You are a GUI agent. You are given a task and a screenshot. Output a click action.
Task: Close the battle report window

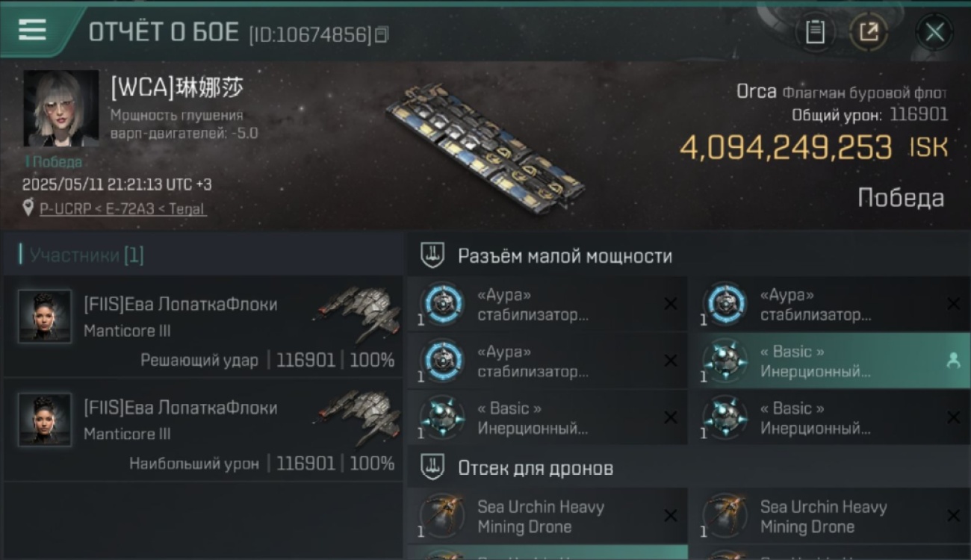(934, 32)
